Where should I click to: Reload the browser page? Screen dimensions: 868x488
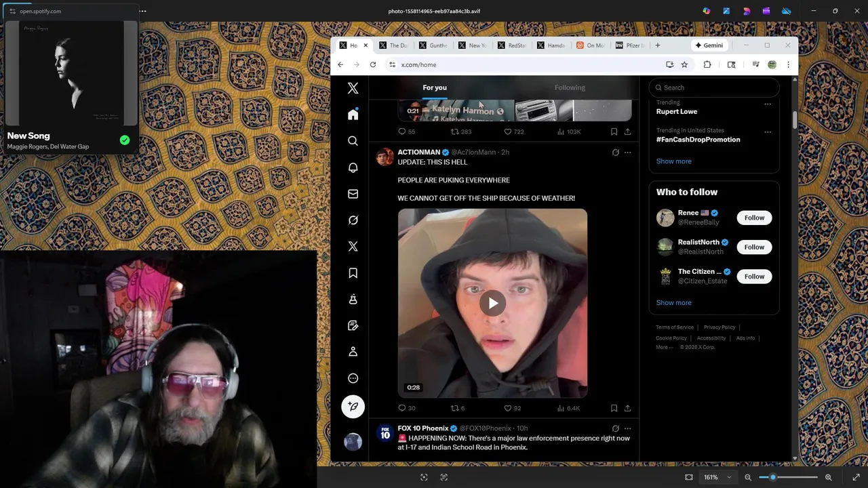tap(372, 64)
